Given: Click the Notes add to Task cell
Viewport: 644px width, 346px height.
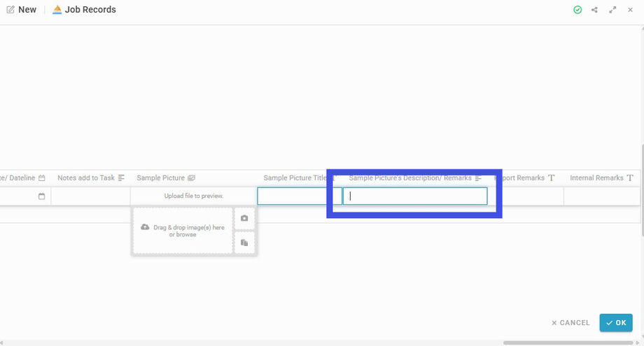Looking at the screenshot, I should tap(91, 196).
